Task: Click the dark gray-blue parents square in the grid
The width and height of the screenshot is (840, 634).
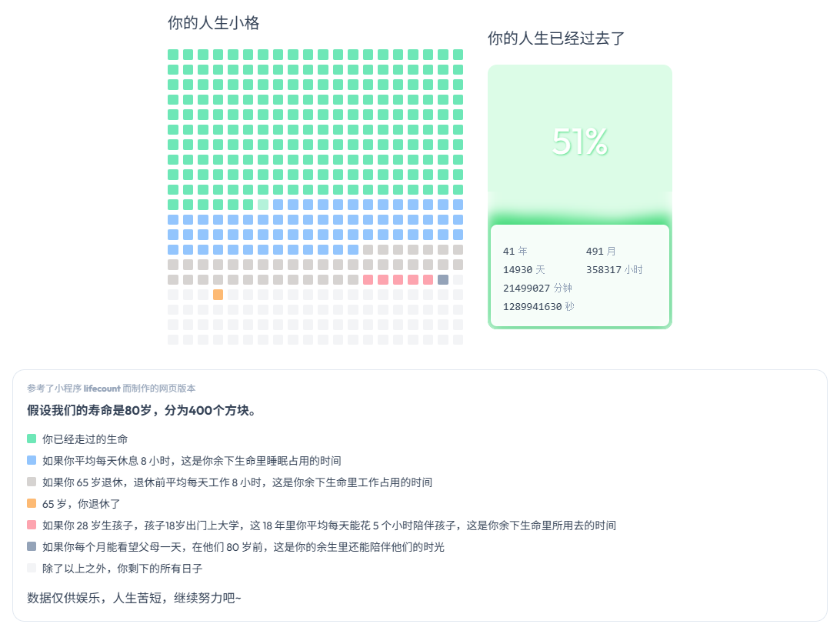Action: [x=443, y=280]
